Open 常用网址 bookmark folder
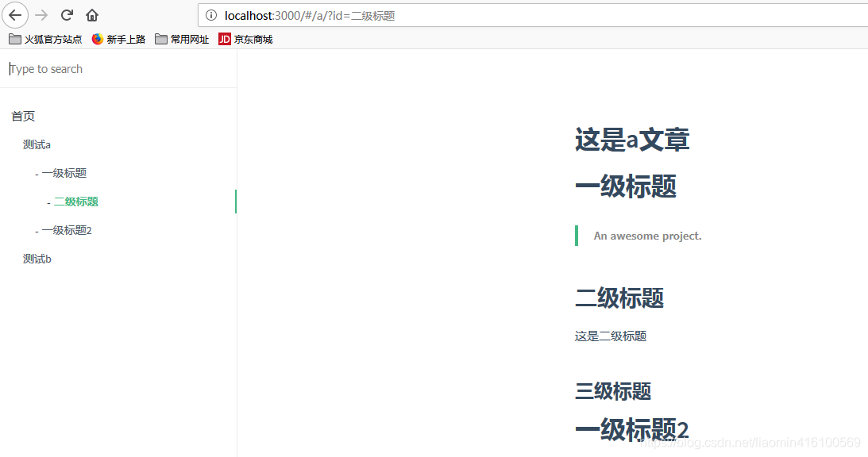 pyautogui.click(x=182, y=40)
